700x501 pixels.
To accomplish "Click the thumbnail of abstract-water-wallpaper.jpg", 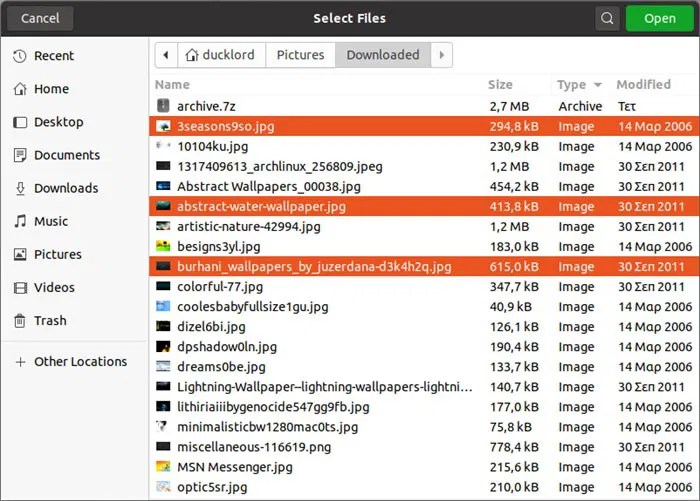I will [x=163, y=206].
